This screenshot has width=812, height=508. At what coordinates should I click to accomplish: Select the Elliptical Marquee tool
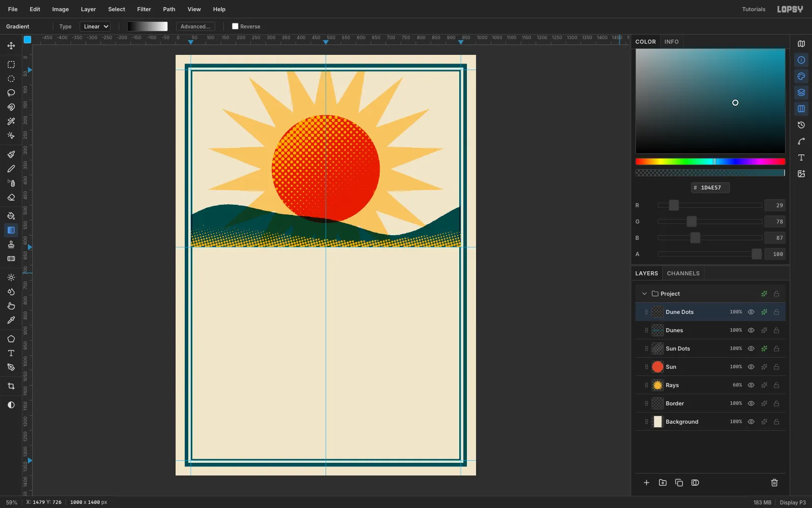pos(11,79)
